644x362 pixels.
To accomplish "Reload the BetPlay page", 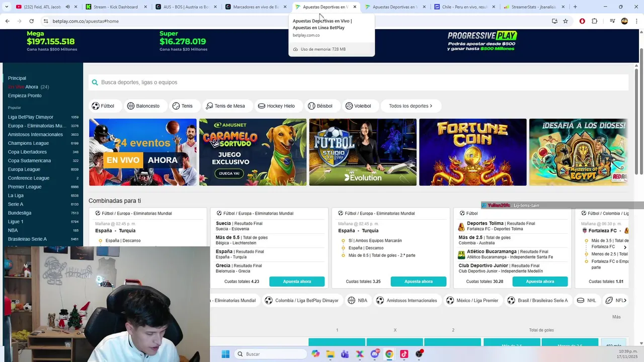I will click(x=31, y=21).
